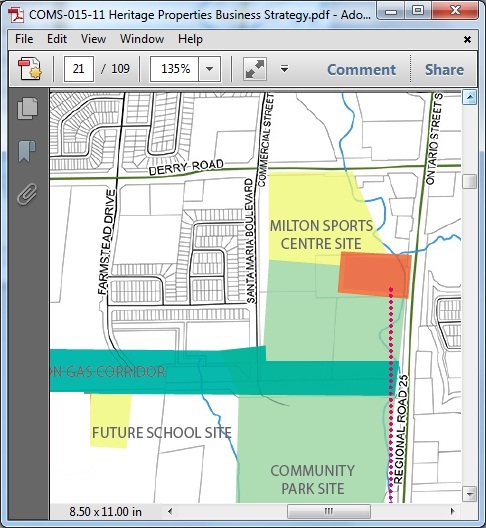Image resolution: width=486 pixels, height=528 pixels.
Task: Click the 8.50 x 11.00 in page size label
Action: (x=105, y=512)
